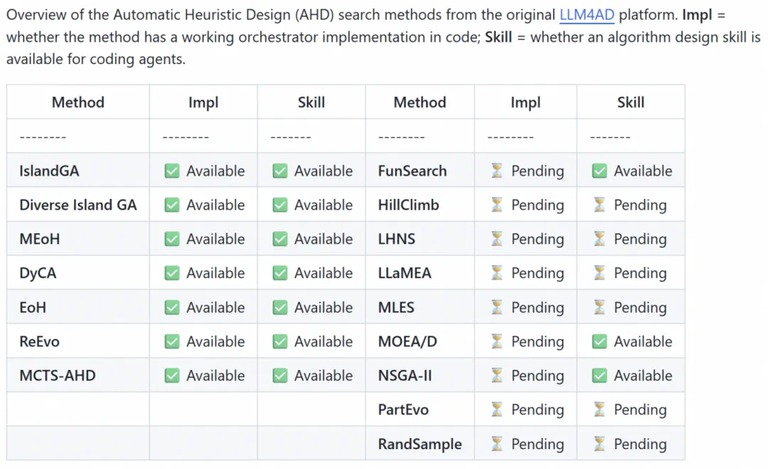This screenshot has width=768, height=469.
Task: Click MCTS-AHD Skill green checkmark icon
Action: 280,375
